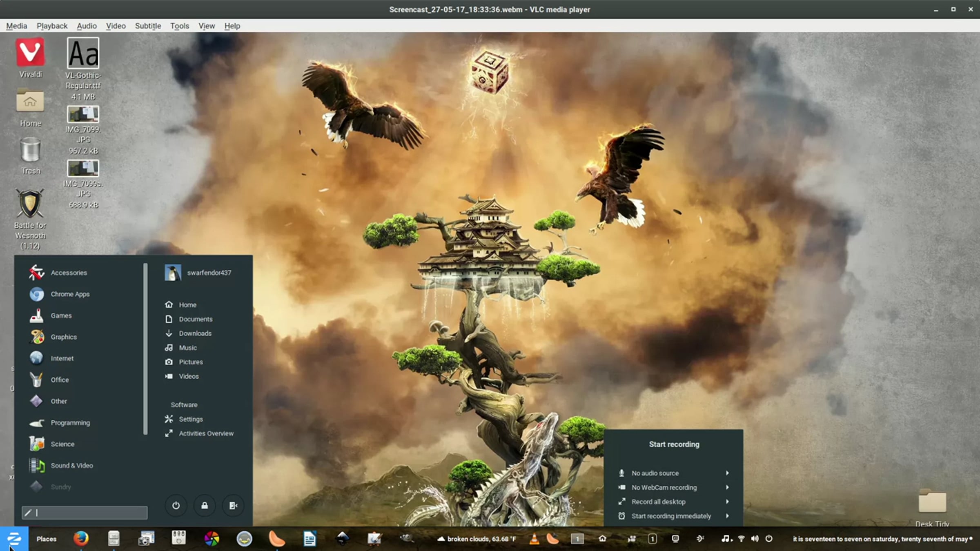Click the swarfendor437 user avatar
980x551 pixels.
tap(173, 273)
